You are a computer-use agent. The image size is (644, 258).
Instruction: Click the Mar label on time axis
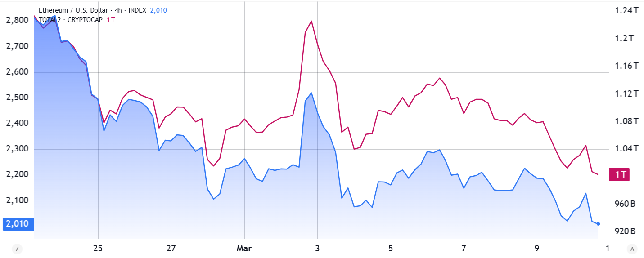tap(244, 248)
